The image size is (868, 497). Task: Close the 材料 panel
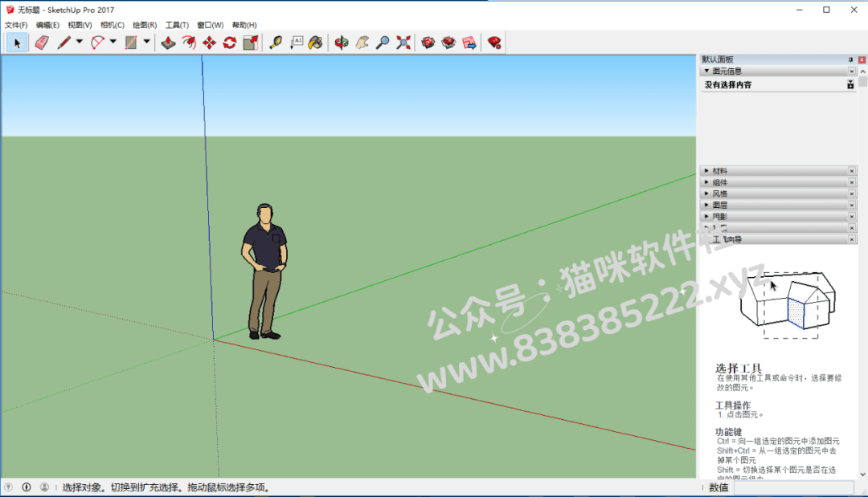(852, 171)
